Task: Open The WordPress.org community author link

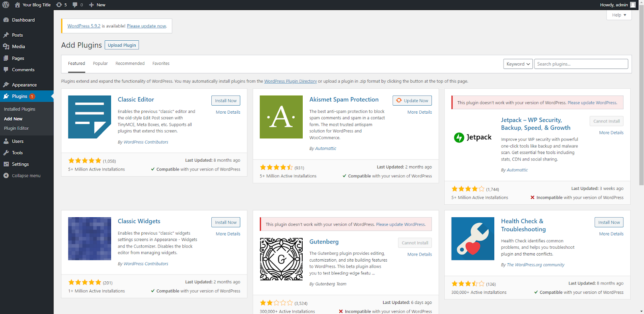Action: tap(536, 265)
